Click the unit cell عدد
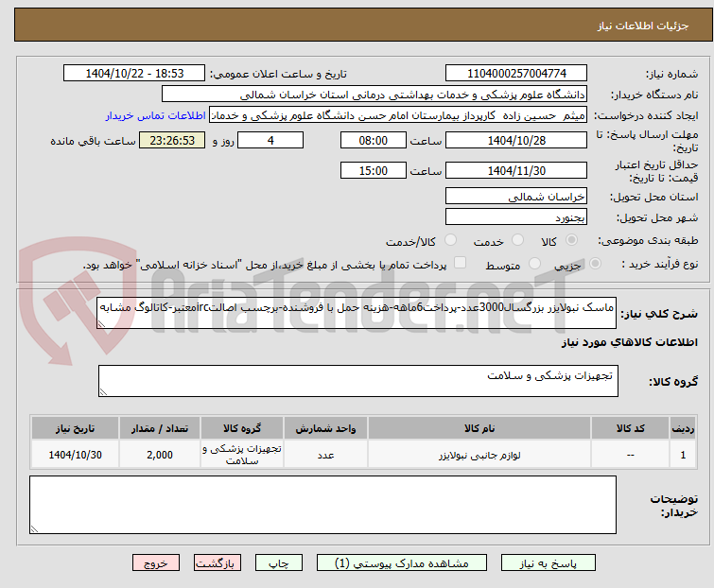This screenshot has width=714, height=588. (x=325, y=455)
